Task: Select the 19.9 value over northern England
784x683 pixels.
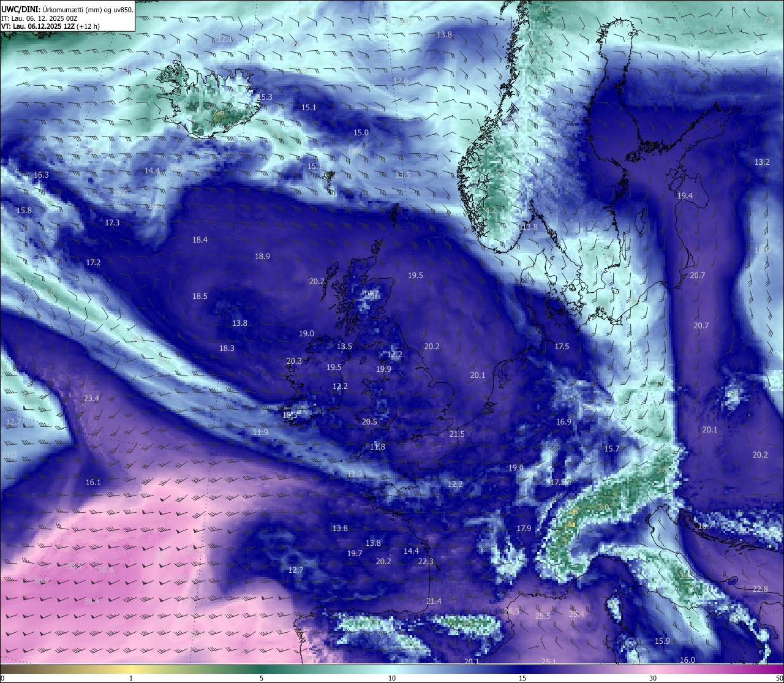Action: click(384, 369)
